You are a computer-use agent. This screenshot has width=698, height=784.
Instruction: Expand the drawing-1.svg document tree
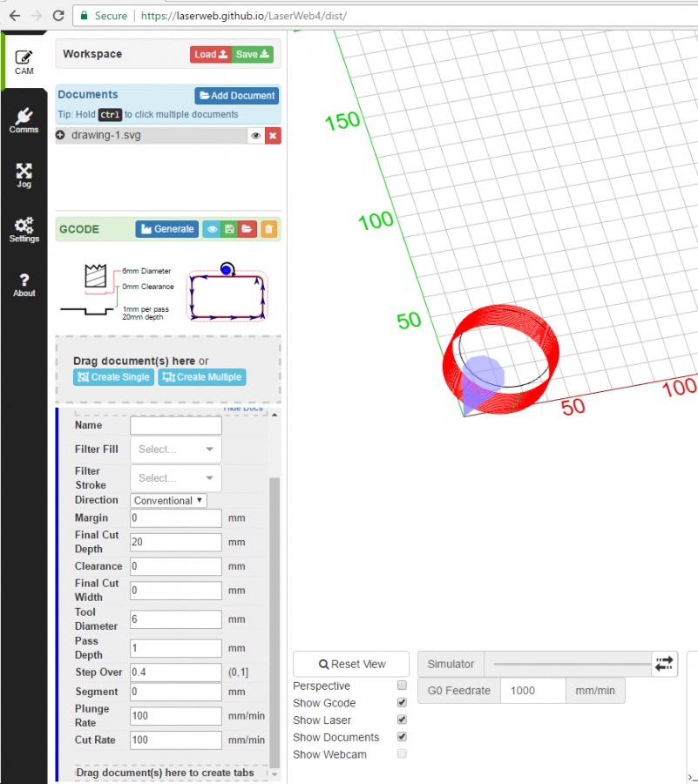60,136
